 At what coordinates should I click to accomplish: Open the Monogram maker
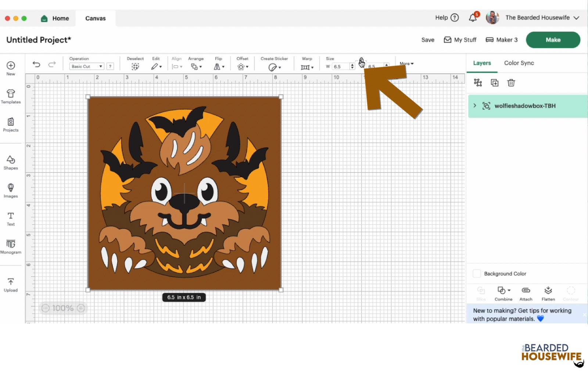click(x=11, y=246)
